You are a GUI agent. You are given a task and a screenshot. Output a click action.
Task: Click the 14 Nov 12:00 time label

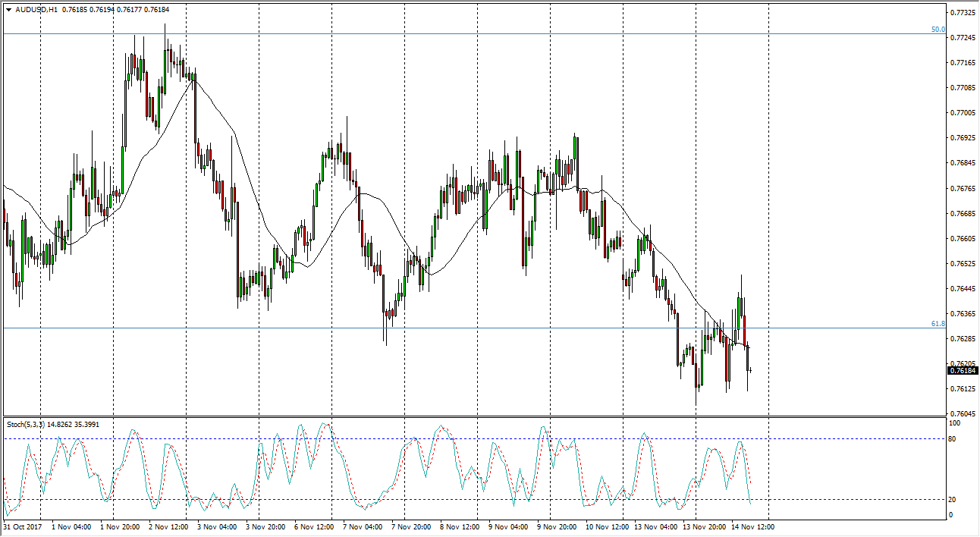coord(752,526)
